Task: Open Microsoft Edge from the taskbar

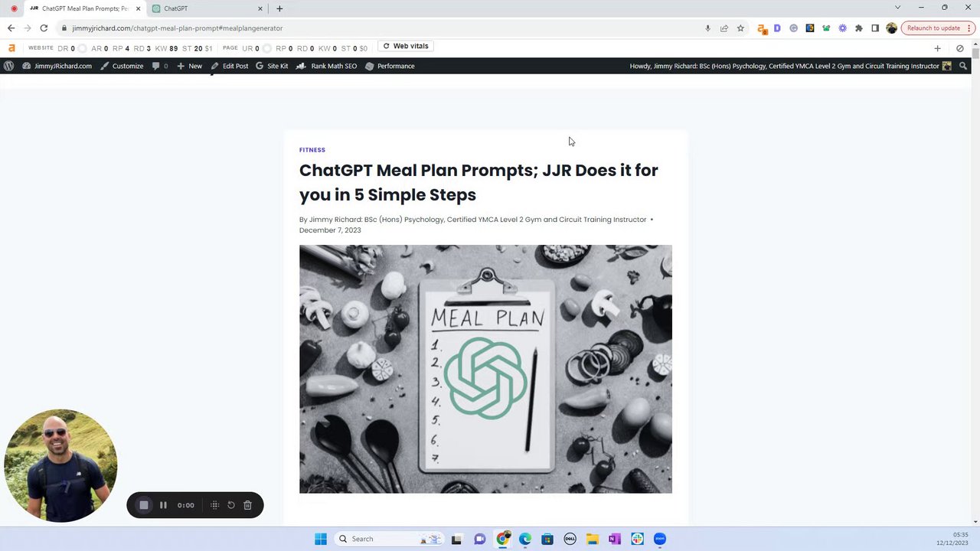Action: 524,539
